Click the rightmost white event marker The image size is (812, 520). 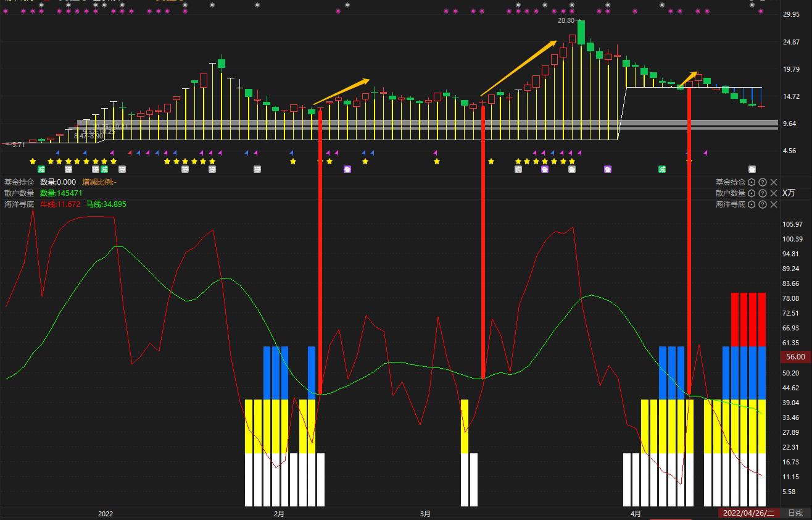point(752,169)
